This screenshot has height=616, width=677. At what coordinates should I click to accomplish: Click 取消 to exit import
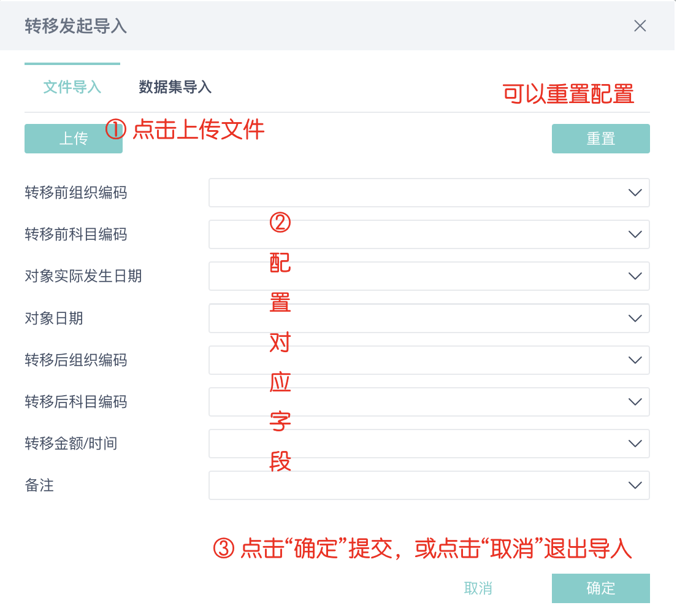coord(478,588)
